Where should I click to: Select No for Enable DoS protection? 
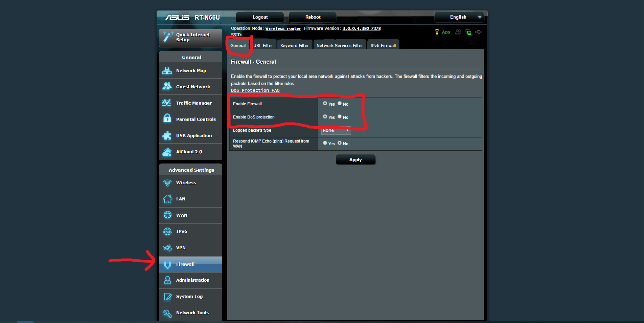coord(340,117)
